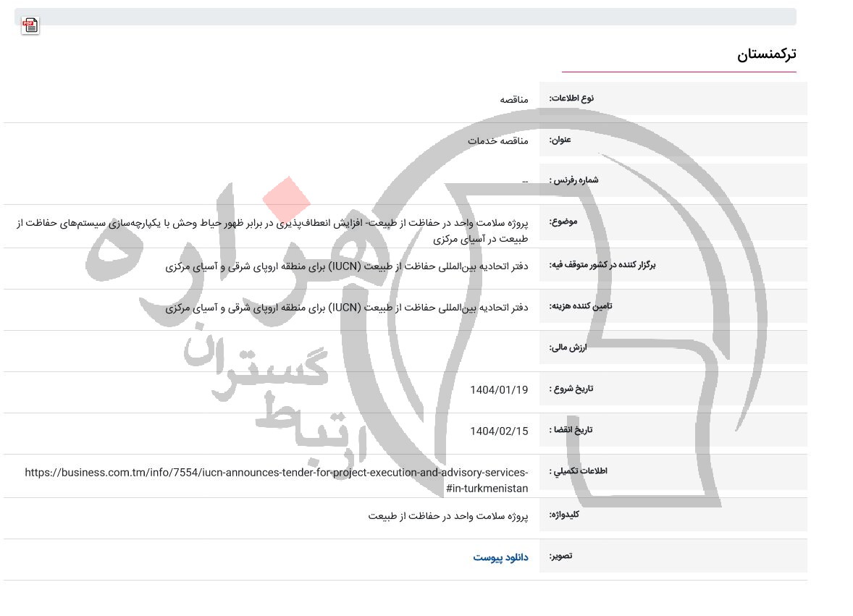
Task: Click the دانلود پیوست download link
Action: coord(500,557)
